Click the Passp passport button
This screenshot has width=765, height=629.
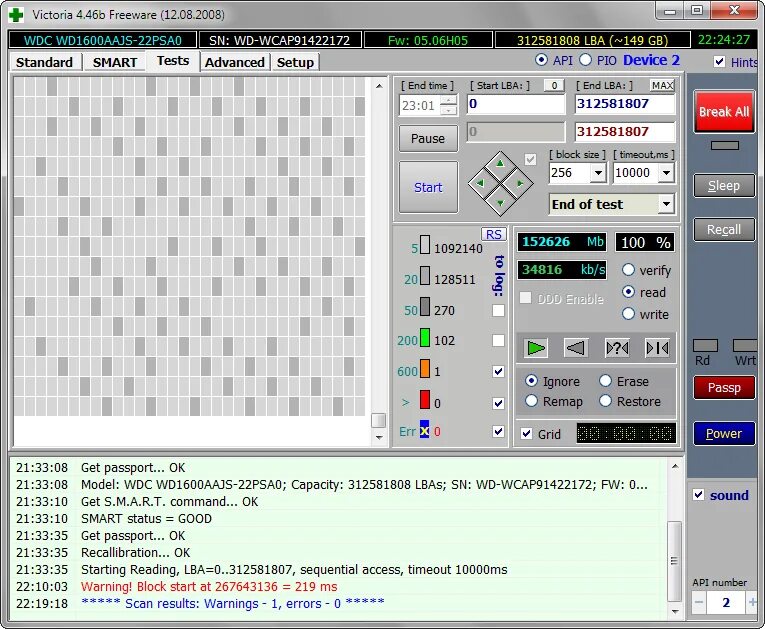click(x=724, y=387)
